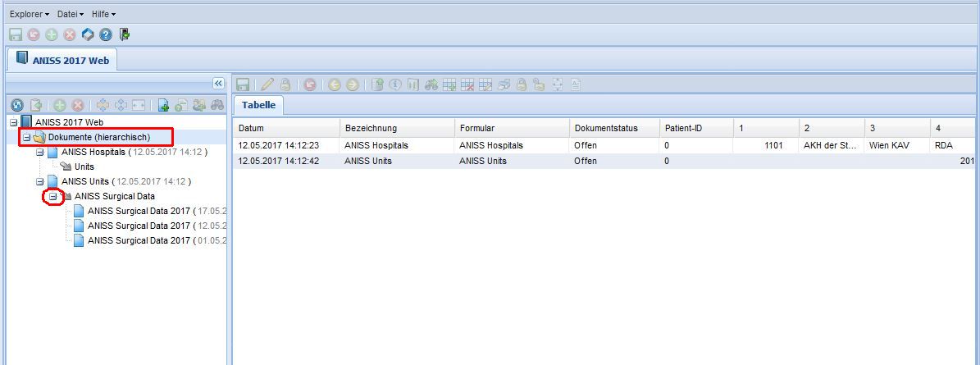Click the pencil edit icon in document toolbar
Screen dimensions: 980x365
click(x=267, y=84)
